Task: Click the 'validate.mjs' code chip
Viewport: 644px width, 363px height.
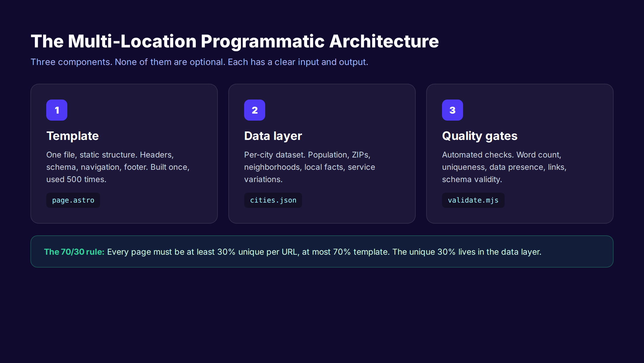Action: click(x=473, y=200)
